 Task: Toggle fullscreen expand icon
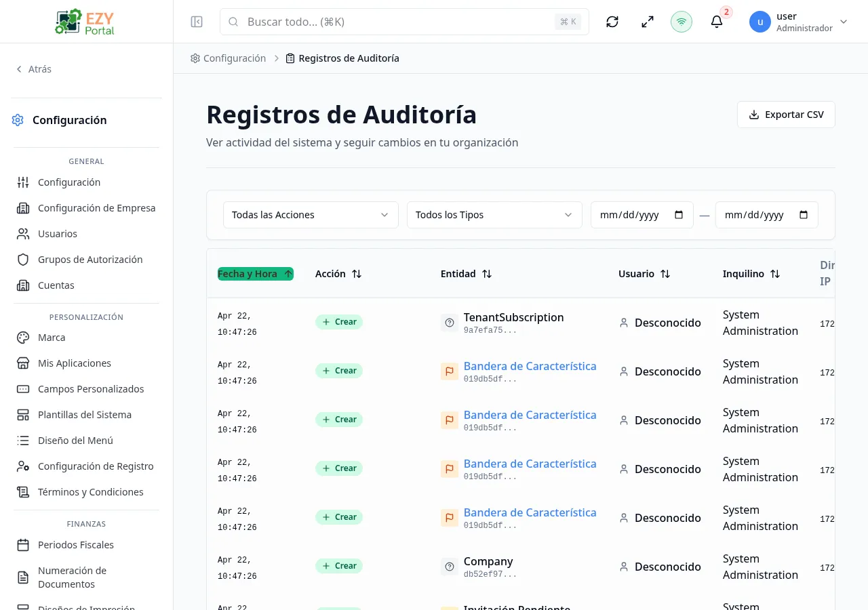[x=648, y=22]
